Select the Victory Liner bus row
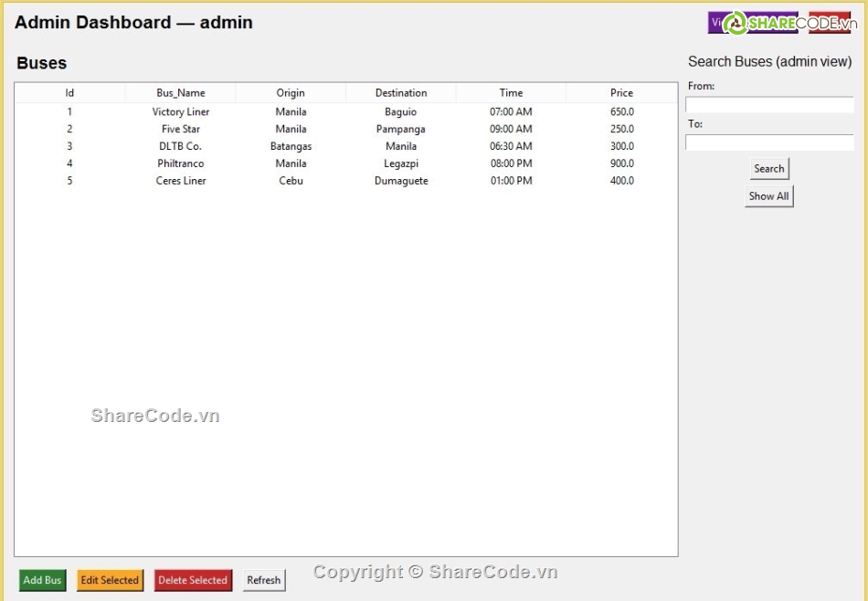The width and height of the screenshot is (868, 601). (x=181, y=112)
